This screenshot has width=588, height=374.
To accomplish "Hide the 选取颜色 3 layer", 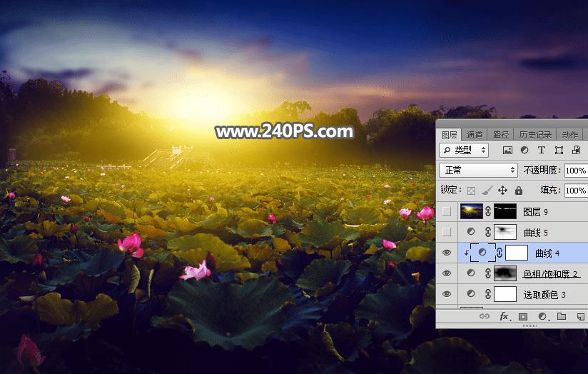I will tap(447, 294).
